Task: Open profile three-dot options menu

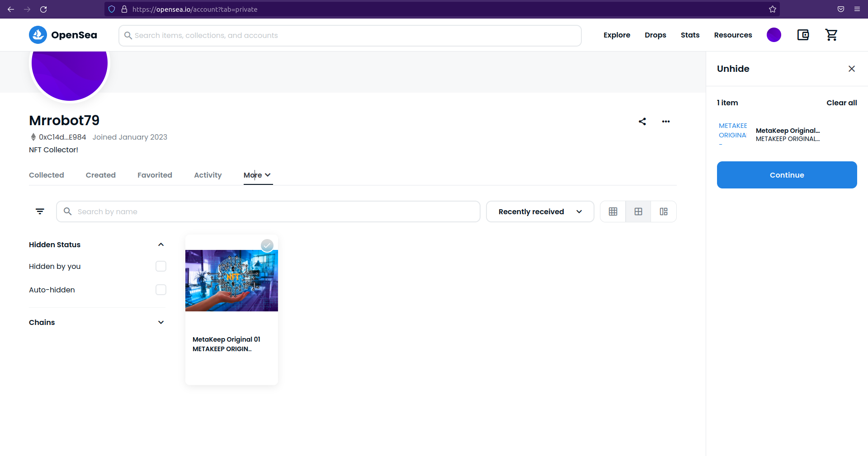Action: [666, 121]
